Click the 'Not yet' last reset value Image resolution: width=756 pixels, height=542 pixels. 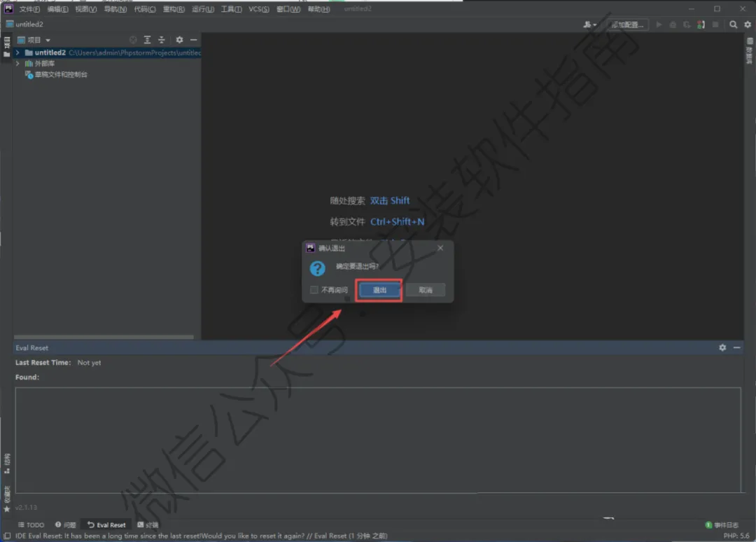click(89, 363)
